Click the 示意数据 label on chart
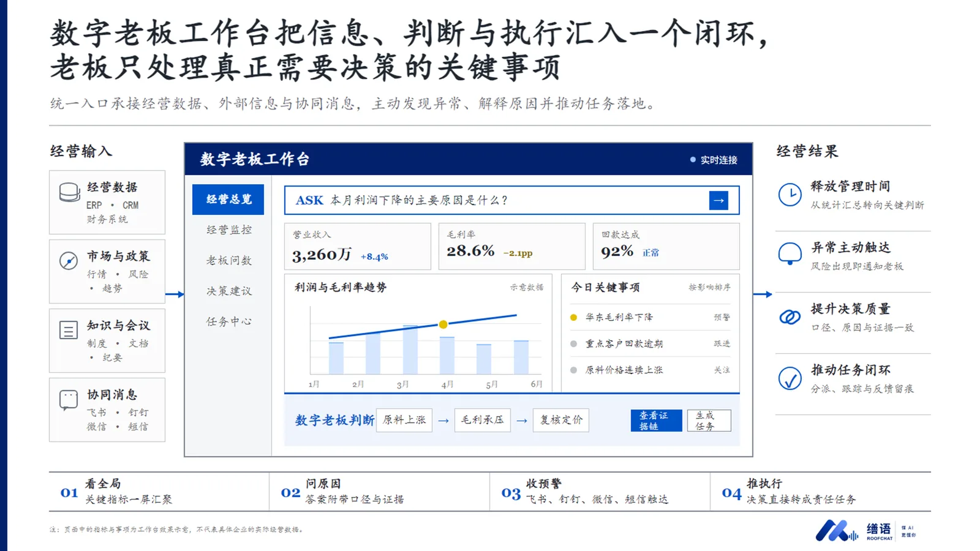This screenshot has height=551, width=980. (x=527, y=287)
